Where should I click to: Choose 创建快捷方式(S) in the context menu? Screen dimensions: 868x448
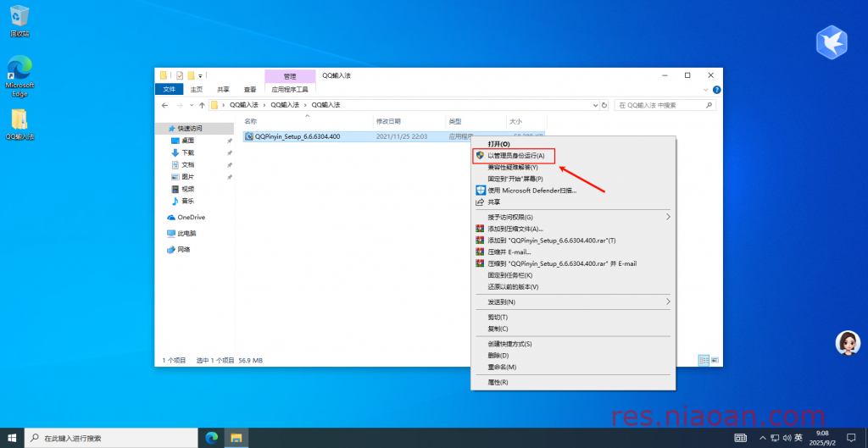coord(573,344)
